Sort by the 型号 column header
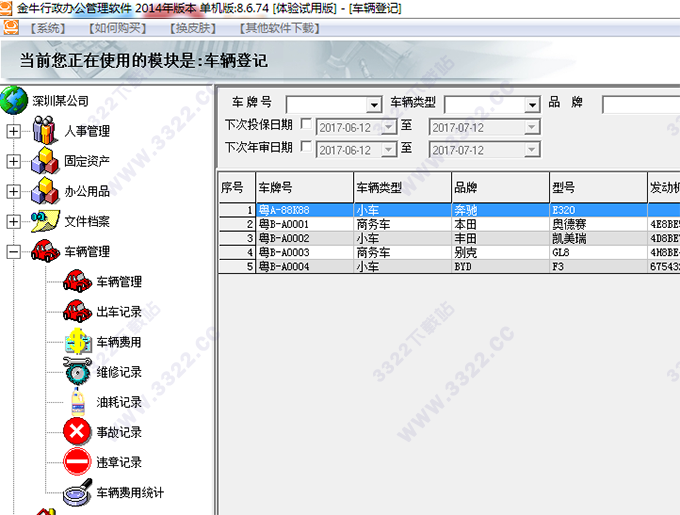680x515 pixels. pyautogui.click(x=599, y=187)
